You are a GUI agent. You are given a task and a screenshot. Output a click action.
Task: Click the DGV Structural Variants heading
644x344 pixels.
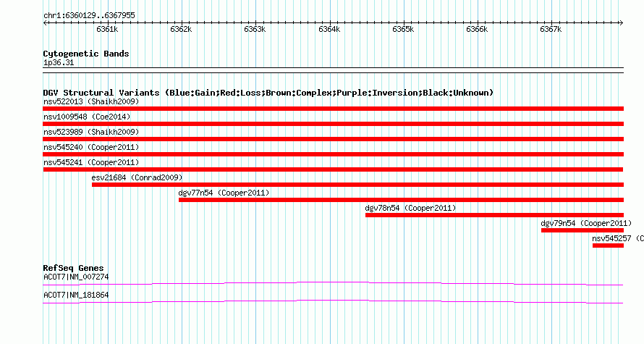point(268,93)
